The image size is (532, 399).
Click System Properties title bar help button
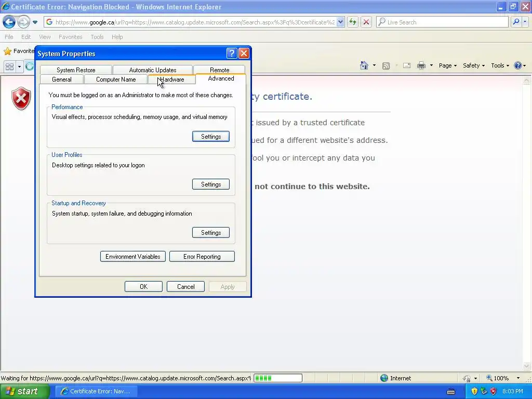click(x=231, y=54)
